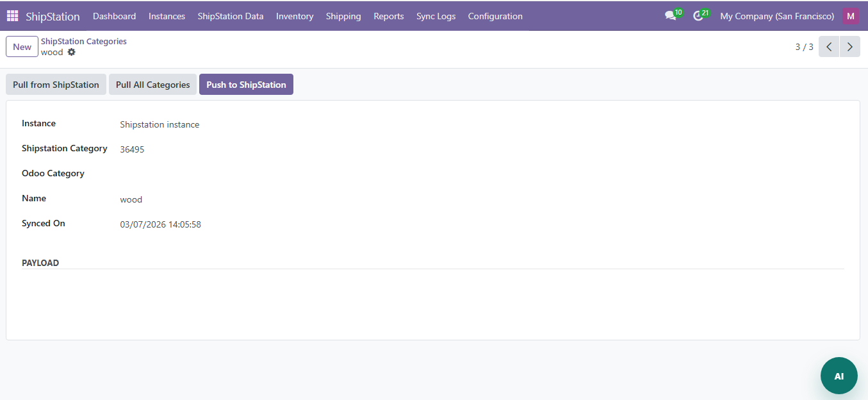Open the Sync Logs menu

click(x=436, y=16)
